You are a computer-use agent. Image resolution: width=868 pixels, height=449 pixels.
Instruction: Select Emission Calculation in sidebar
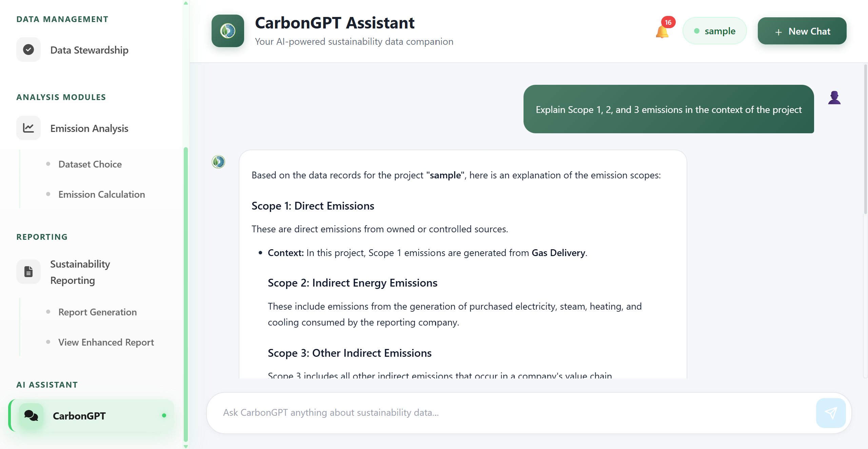pyautogui.click(x=101, y=195)
